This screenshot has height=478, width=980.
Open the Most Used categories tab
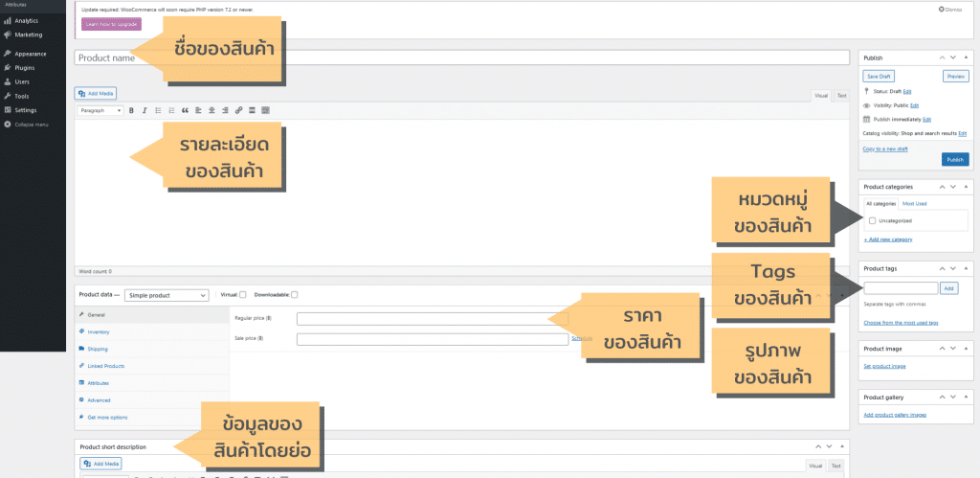914,203
